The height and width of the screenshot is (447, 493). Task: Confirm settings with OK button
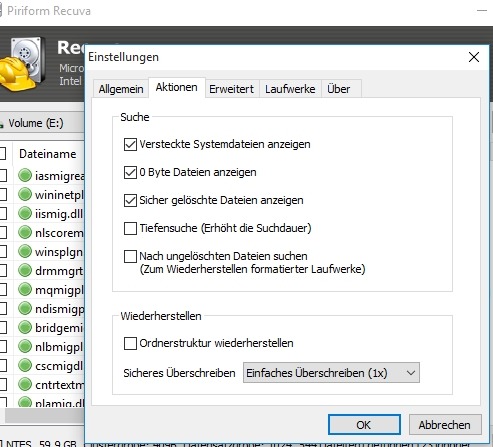click(x=364, y=425)
